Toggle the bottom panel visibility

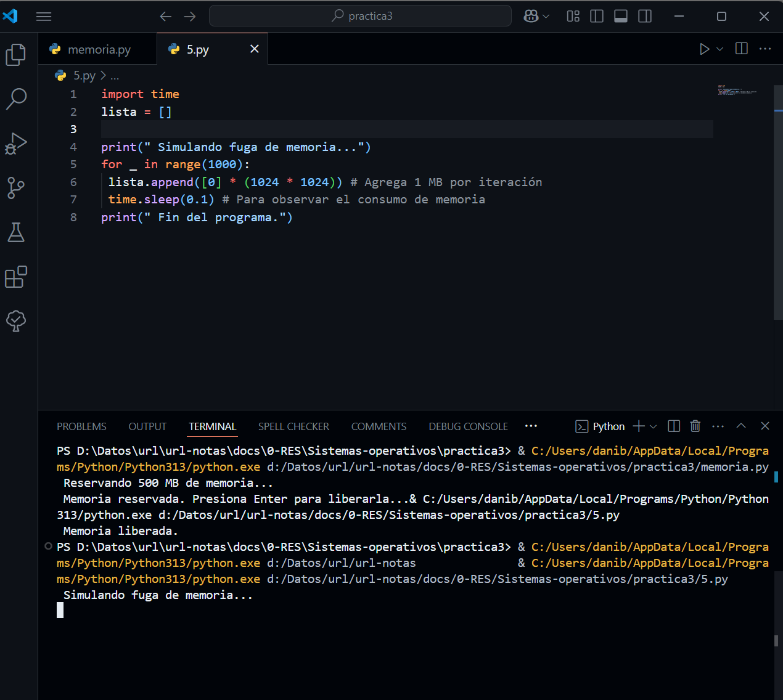pyautogui.click(x=621, y=17)
